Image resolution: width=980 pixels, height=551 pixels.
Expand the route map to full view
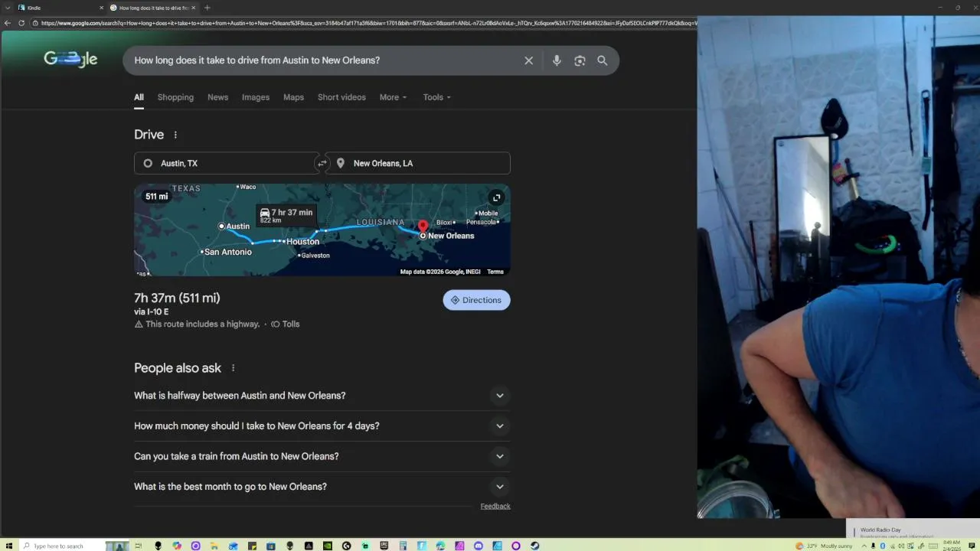(496, 197)
